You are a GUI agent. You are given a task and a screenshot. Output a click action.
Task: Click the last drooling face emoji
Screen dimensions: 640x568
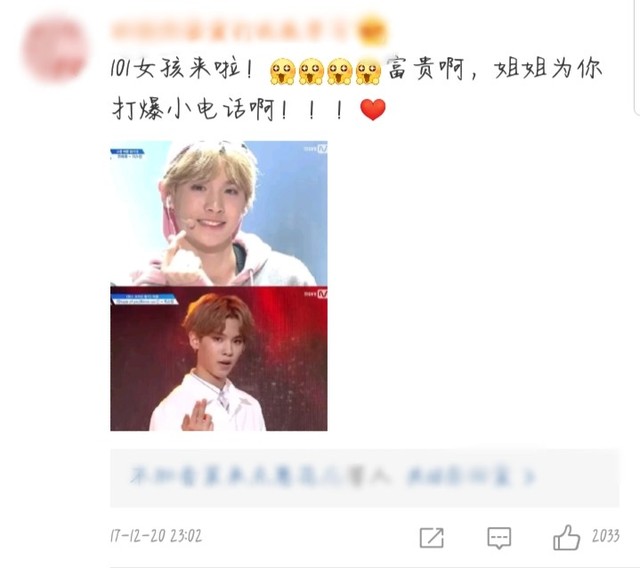368,71
